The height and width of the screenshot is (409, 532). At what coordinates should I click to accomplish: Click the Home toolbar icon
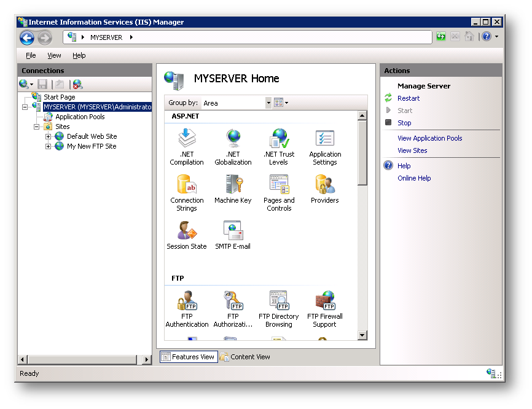click(469, 36)
